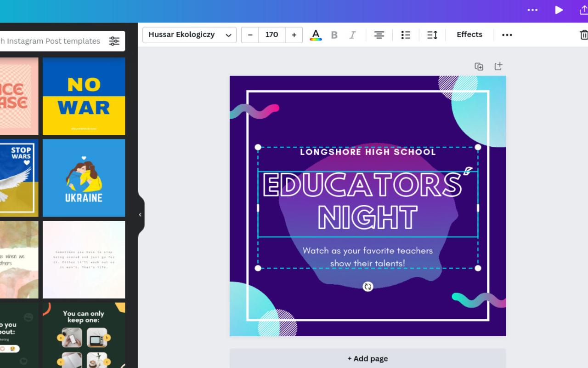Click the Add page button
The height and width of the screenshot is (368, 588).
pos(367,358)
